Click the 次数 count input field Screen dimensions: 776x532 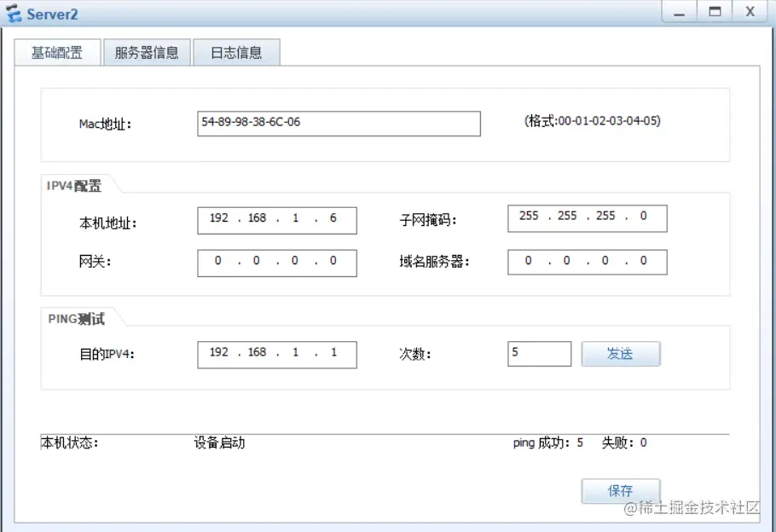[540, 353]
